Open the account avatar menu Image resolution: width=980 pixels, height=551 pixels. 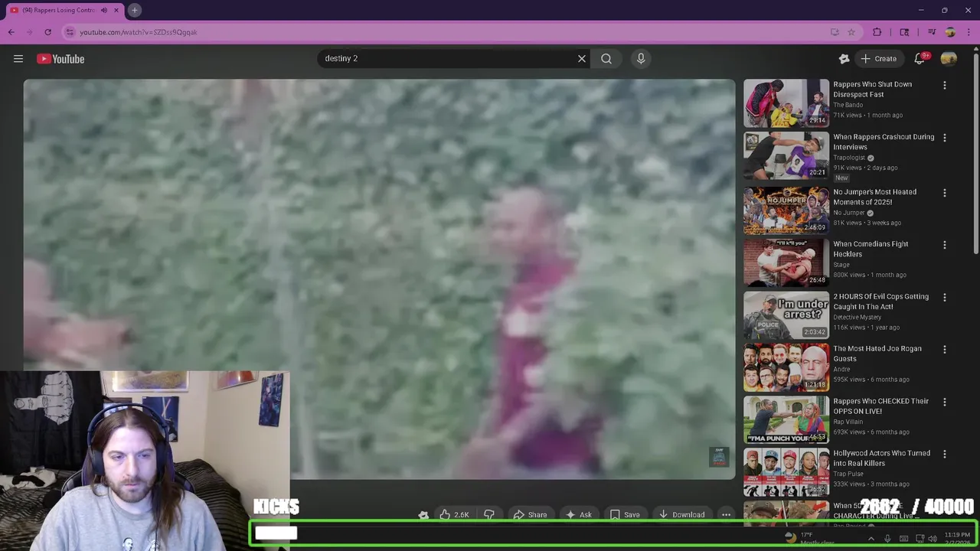(949, 59)
